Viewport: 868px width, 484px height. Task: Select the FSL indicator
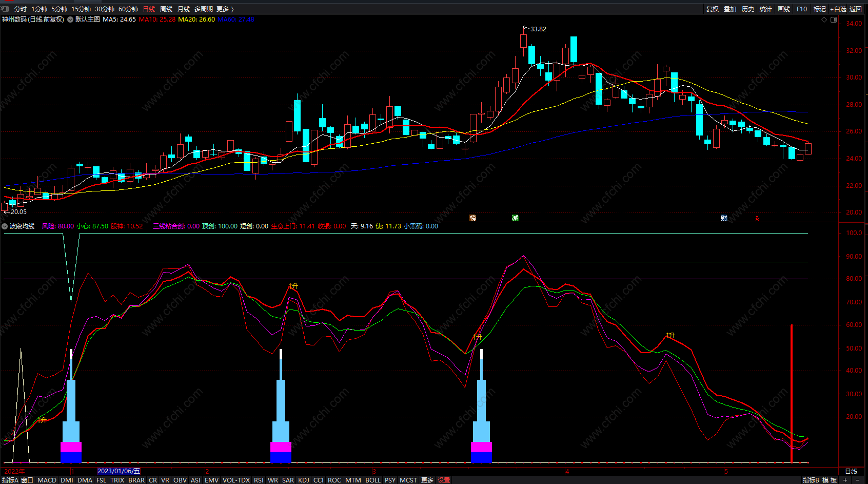point(101,480)
